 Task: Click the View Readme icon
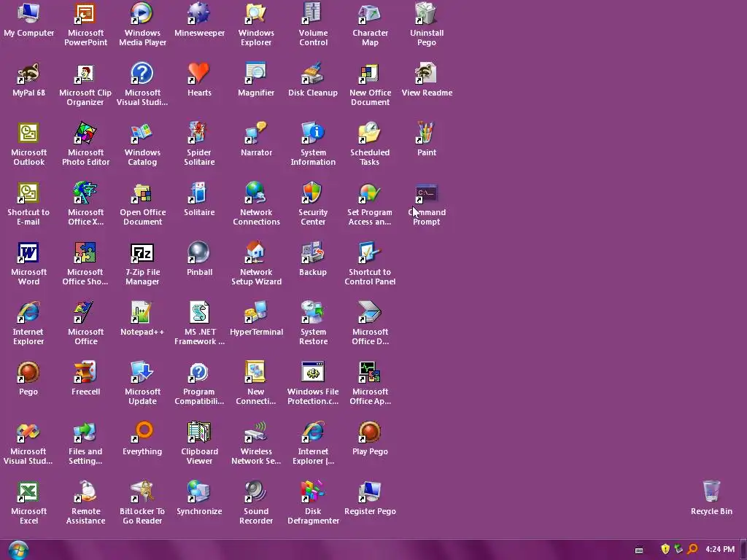[x=426, y=74]
